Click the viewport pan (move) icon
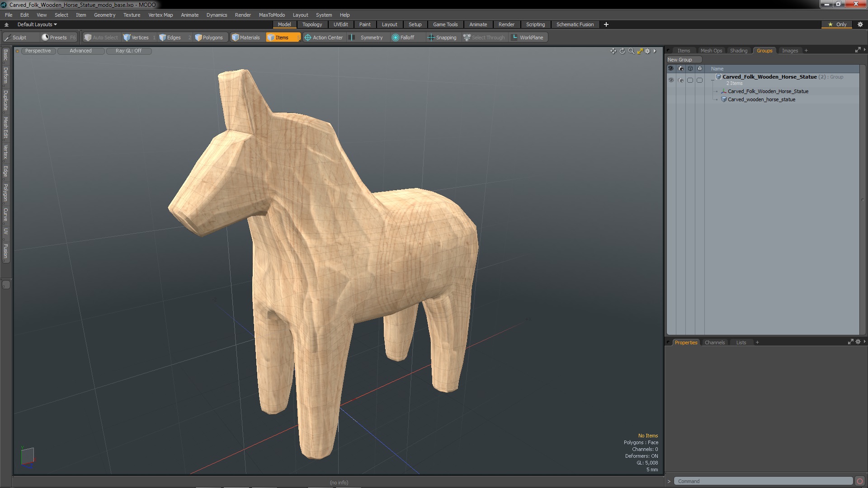This screenshot has width=868, height=488. coord(613,51)
